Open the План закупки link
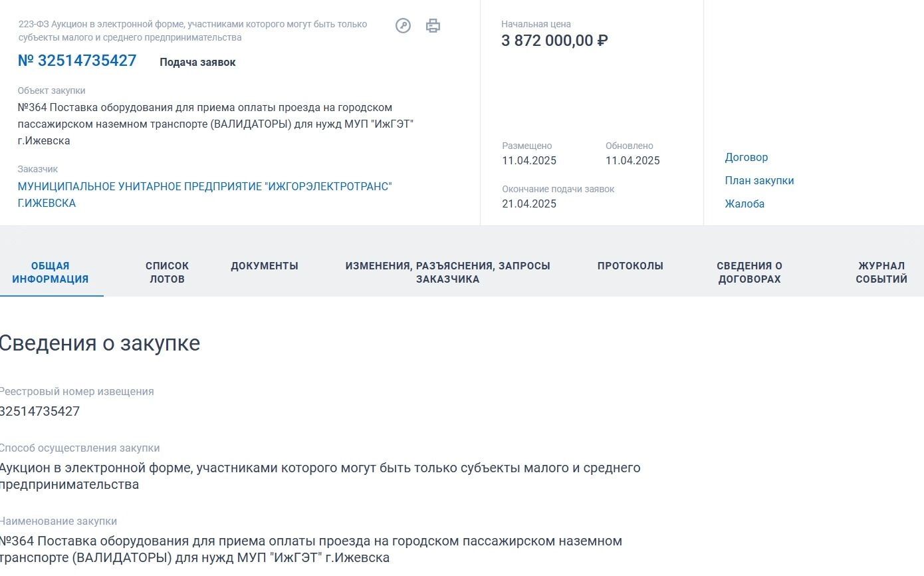The width and height of the screenshot is (924, 576). [759, 181]
